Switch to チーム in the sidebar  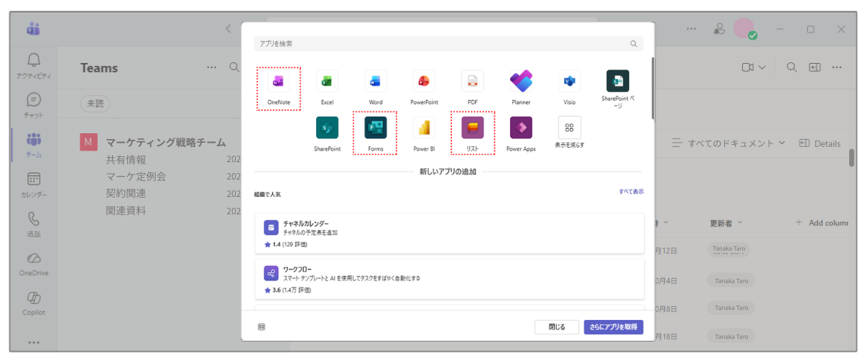tap(33, 145)
